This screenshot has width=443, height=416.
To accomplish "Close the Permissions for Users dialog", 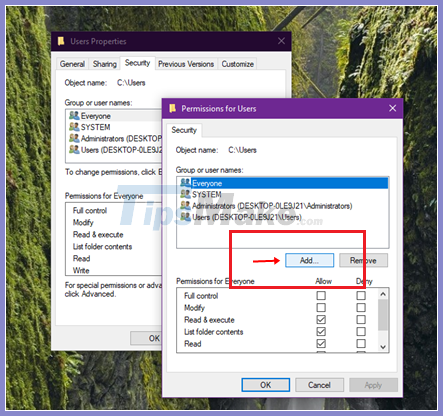I will (x=392, y=108).
